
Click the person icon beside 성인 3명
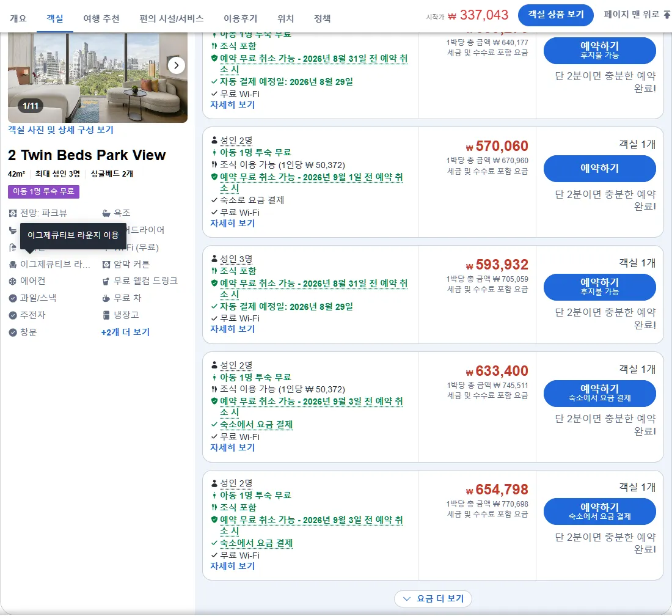[x=214, y=258]
